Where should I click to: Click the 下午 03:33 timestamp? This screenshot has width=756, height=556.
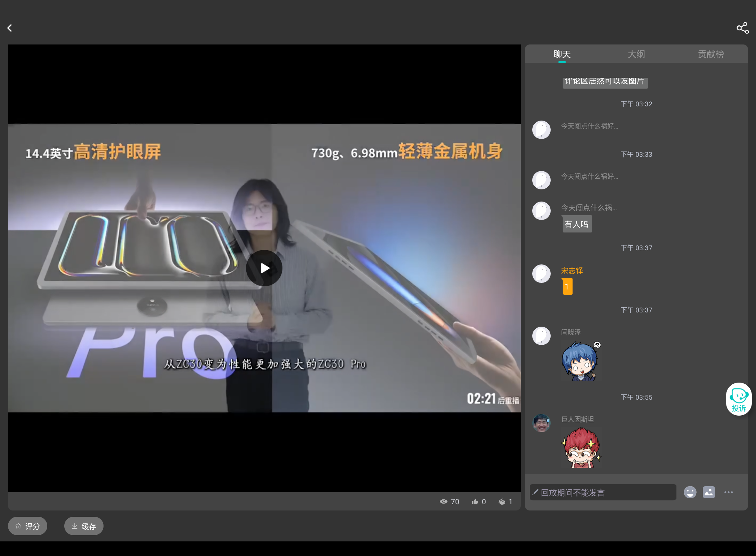(636, 154)
